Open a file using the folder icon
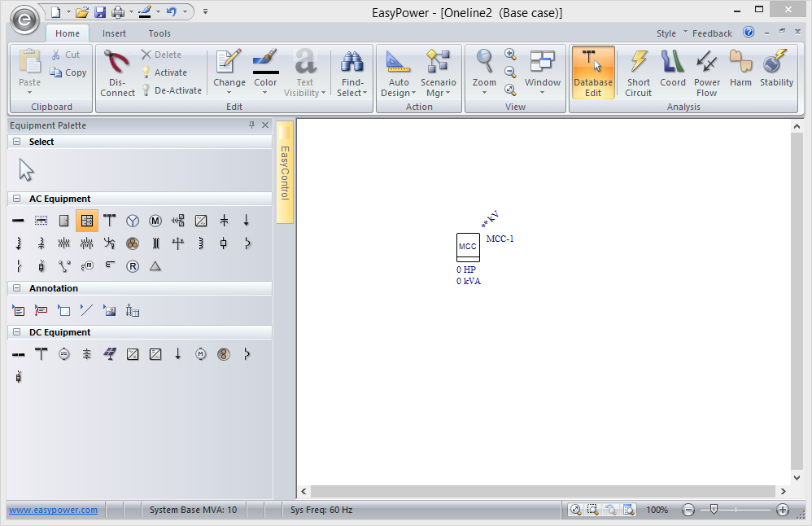 click(x=81, y=12)
